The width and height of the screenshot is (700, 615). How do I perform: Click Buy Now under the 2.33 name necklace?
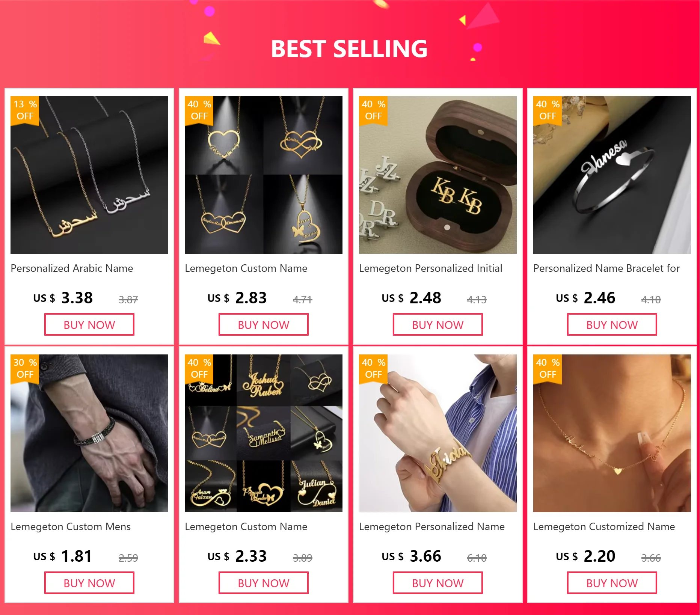click(264, 583)
